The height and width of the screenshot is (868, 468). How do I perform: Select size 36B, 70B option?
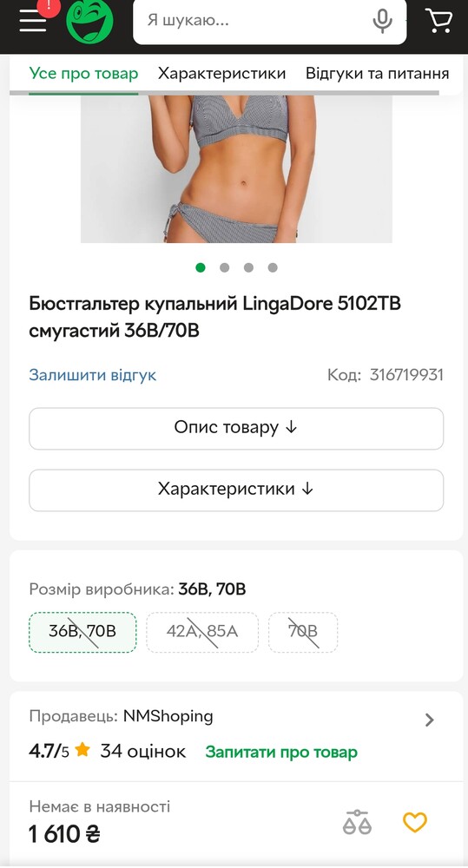[x=82, y=632]
